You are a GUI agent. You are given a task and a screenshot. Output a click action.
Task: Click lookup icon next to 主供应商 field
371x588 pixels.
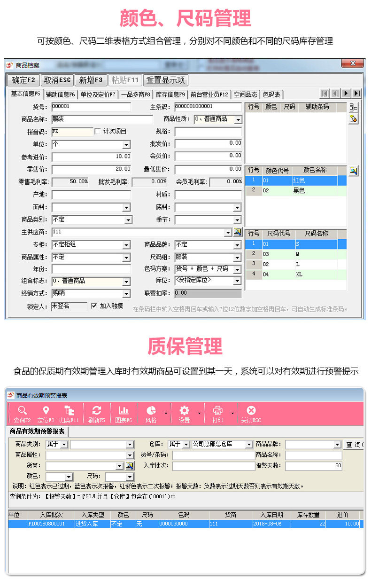tap(237, 232)
